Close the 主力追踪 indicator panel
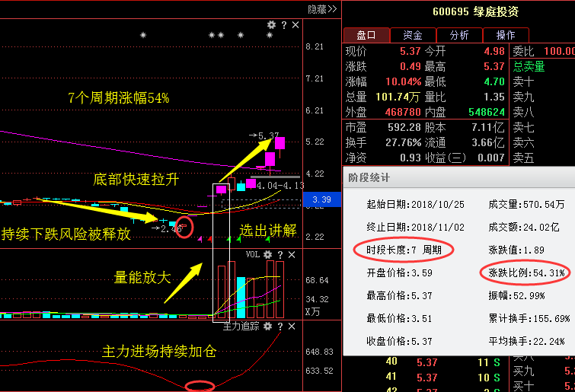Screen dimensions: 575x392 (x=292, y=326)
